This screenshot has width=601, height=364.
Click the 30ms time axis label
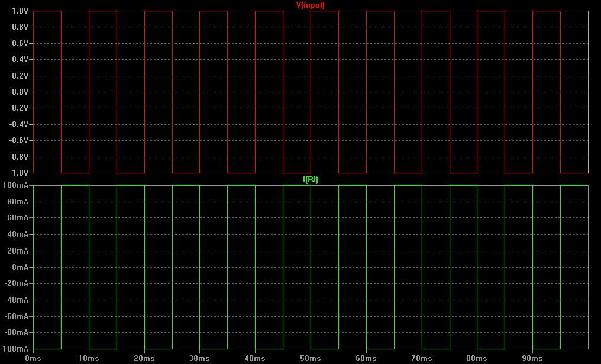coord(200,358)
